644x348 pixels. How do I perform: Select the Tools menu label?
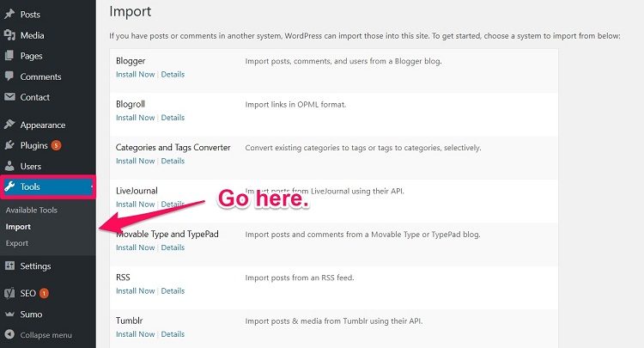point(30,186)
